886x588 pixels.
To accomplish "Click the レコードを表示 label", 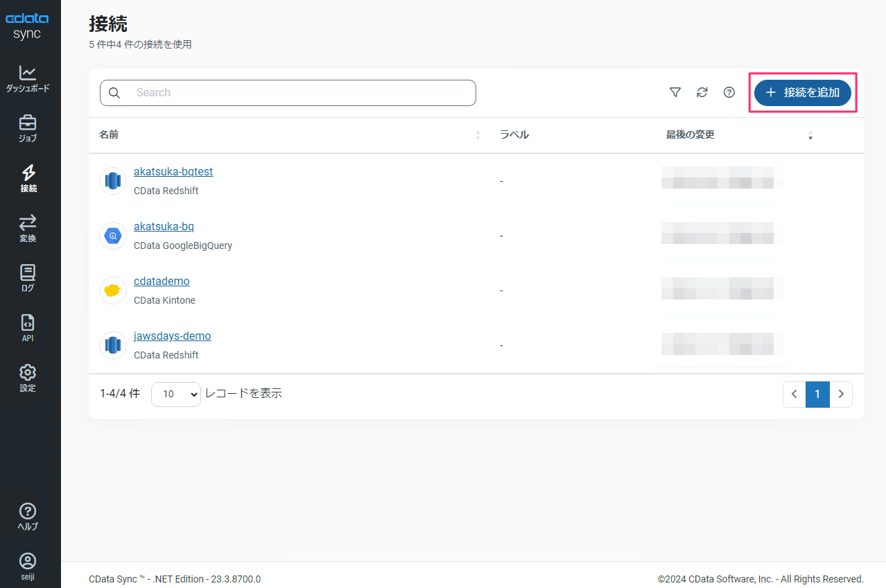I will [x=243, y=393].
